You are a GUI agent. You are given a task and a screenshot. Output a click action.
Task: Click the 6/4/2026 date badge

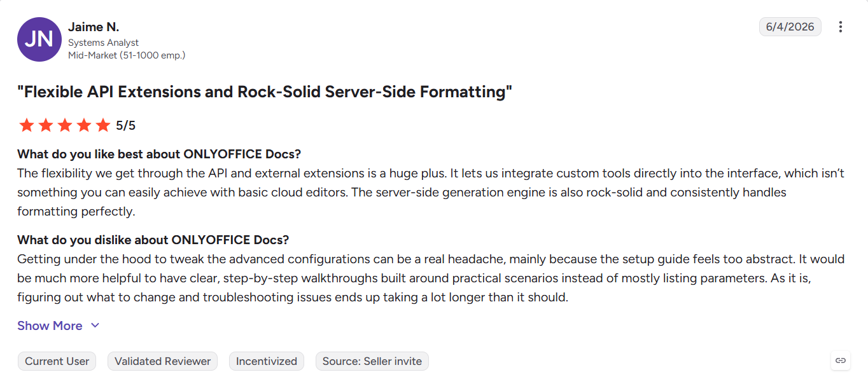point(790,27)
